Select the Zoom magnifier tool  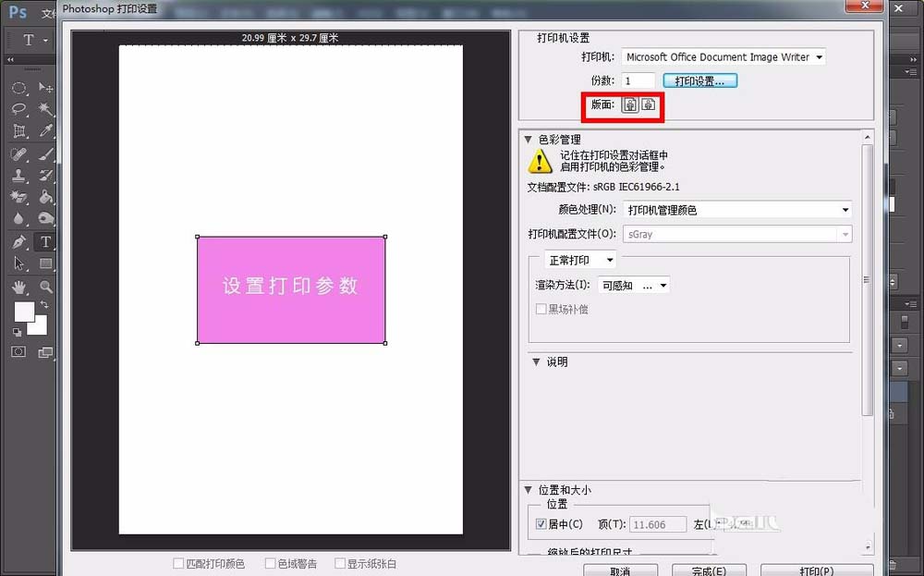click(45, 288)
